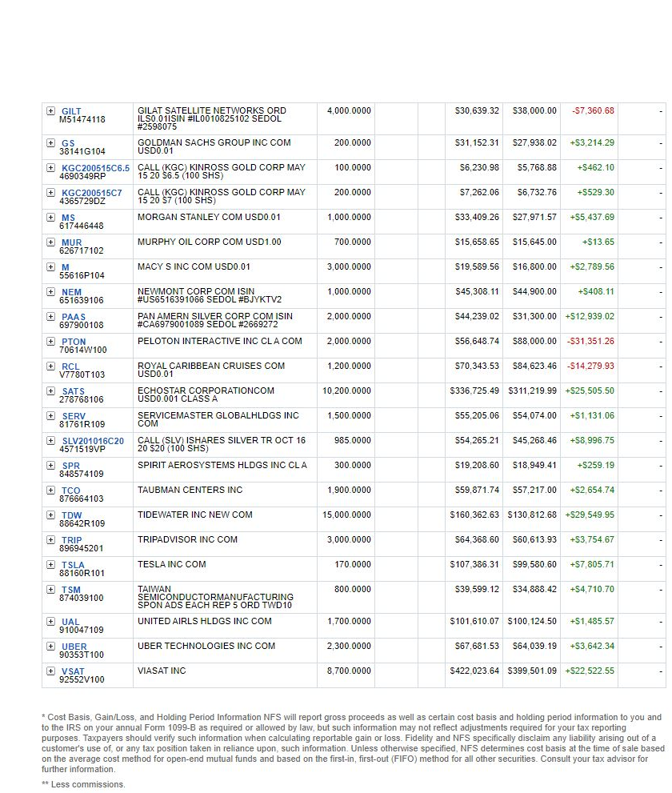Open the SATS ticker link
The width and height of the screenshot is (672, 793).
point(74,391)
